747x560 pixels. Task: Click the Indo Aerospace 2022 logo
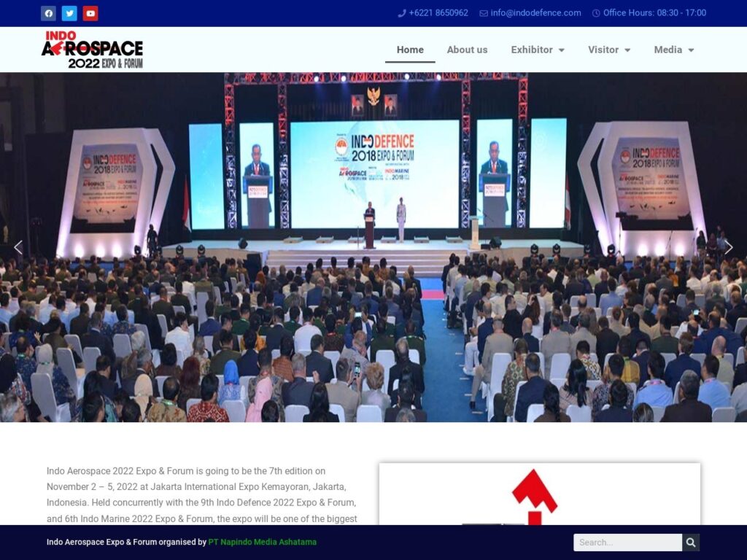pyautogui.click(x=92, y=50)
